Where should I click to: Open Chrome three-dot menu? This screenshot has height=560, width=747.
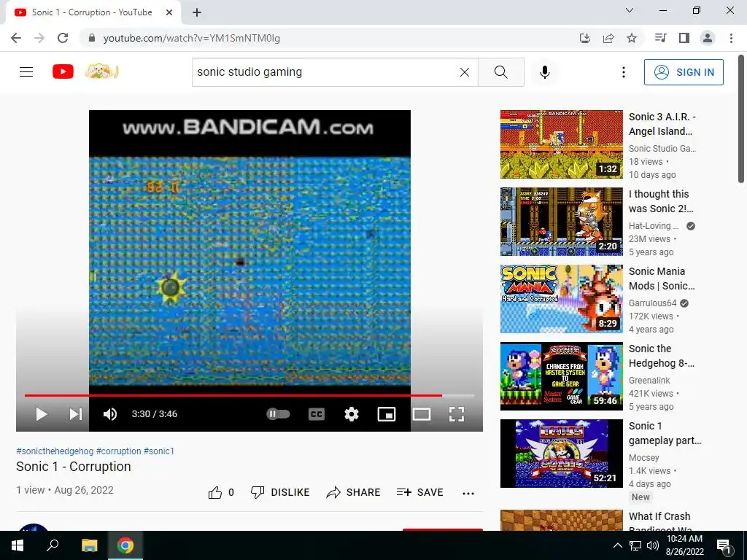tap(731, 38)
